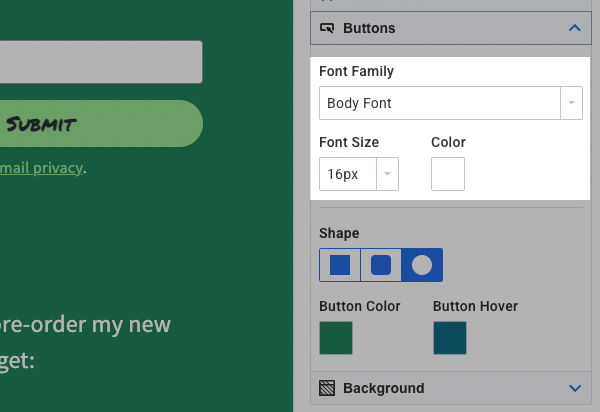Click the Background panel header title

[383, 388]
